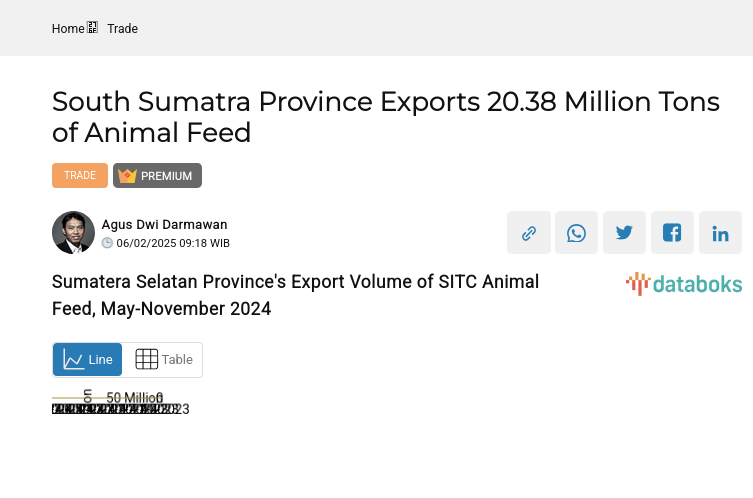Click the orange TRADE category tag
Viewport: 753px width, 498px height.
[x=80, y=176]
